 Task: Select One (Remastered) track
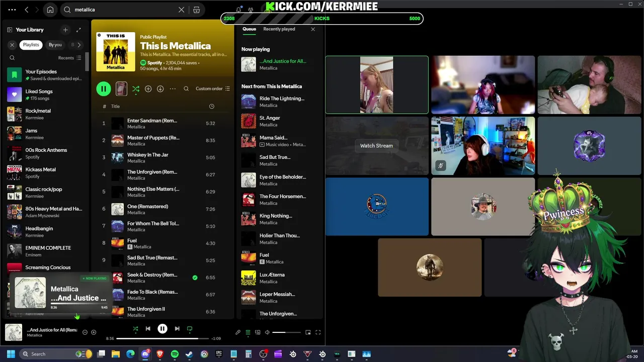163,209
